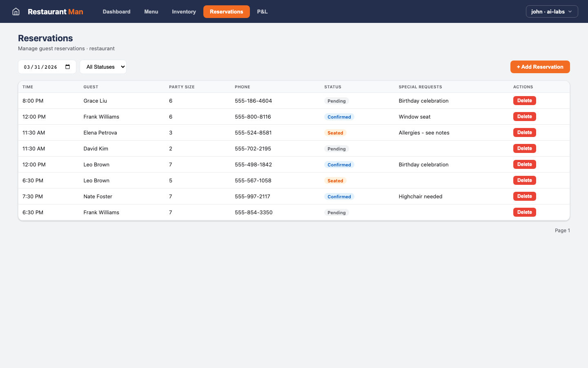
Task: Click the Confirmed badge for Leo Brown
Action: 339,164
